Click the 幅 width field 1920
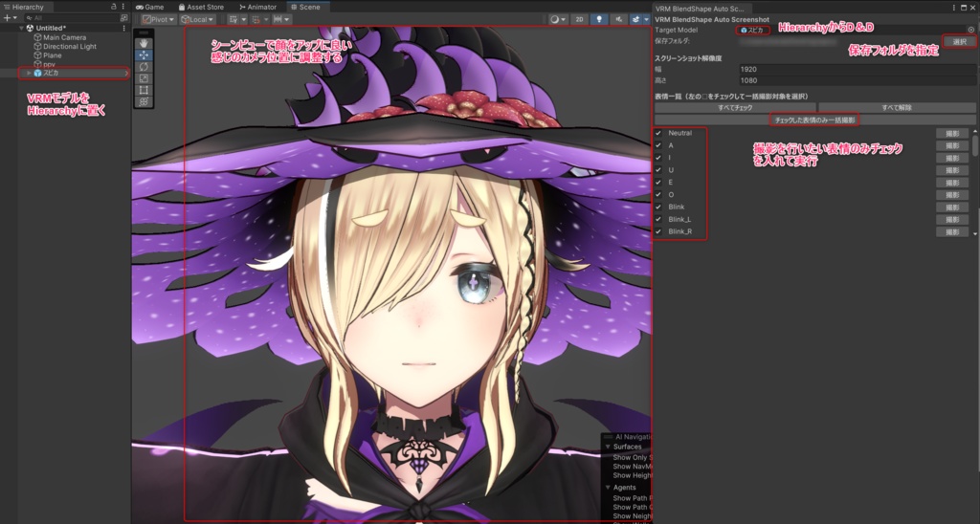The width and height of the screenshot is (980, 524). tap(857, 70)
